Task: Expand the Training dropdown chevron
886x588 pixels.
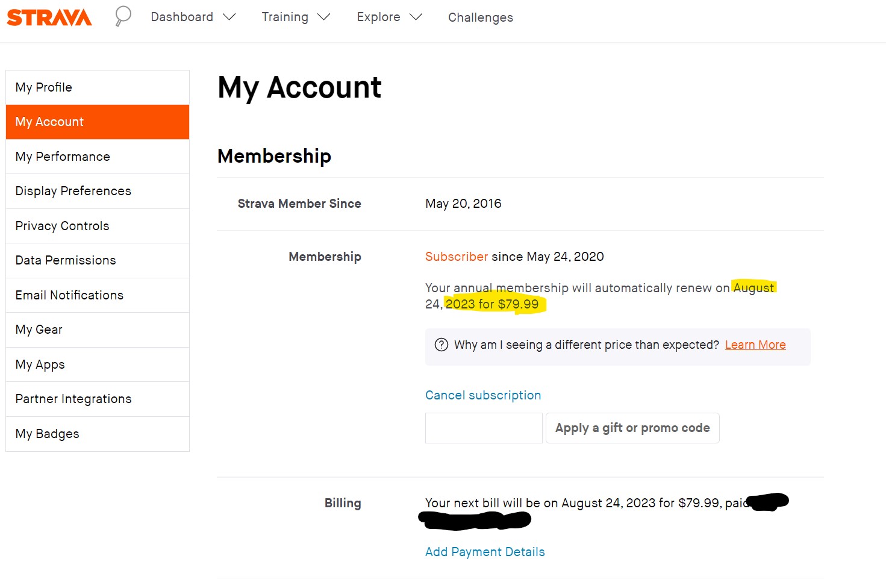Action: click(x=324, y=17)
